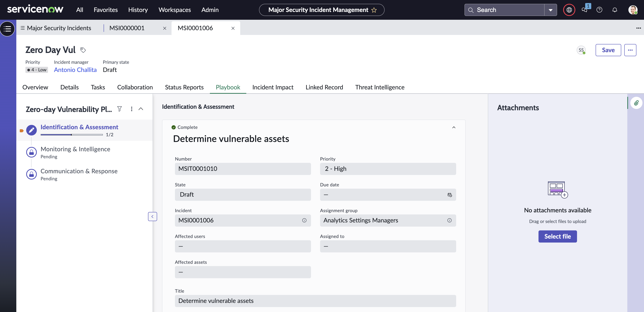The width and height of the screenshot is (644, 312).
Task: Click the tab overflow dots at far right
Action: point(638,28)
